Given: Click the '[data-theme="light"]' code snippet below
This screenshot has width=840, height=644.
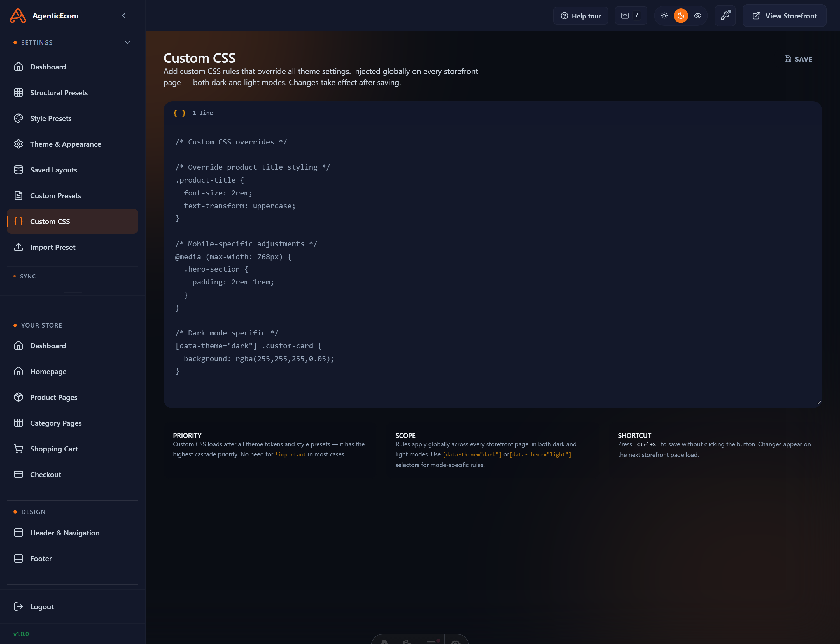Looking at the screenshot, I should click(540, 455).
